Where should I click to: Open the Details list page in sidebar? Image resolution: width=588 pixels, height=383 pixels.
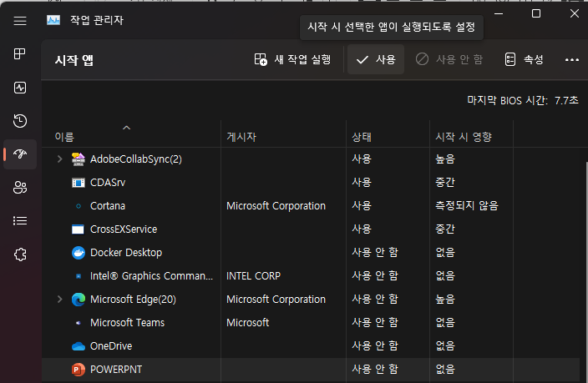(x=20, y=221)
